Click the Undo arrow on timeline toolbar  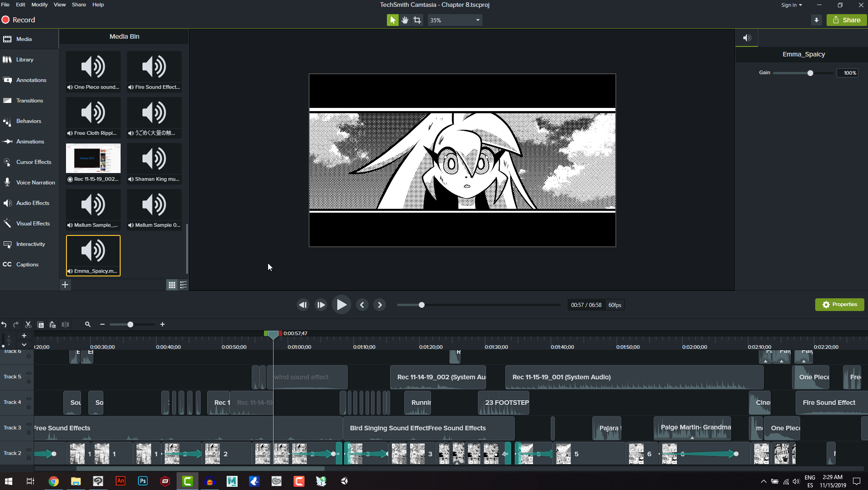(x=4, y=325)
